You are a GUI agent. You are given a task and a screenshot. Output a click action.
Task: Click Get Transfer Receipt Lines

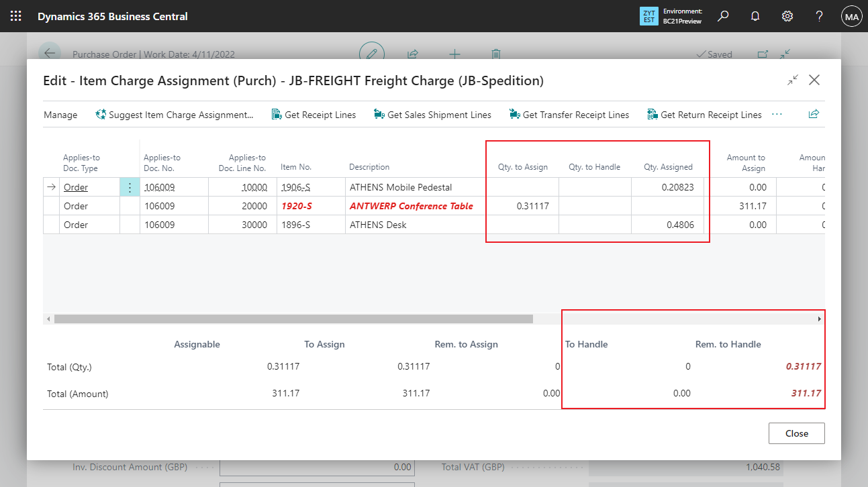[x=569, y=115]
